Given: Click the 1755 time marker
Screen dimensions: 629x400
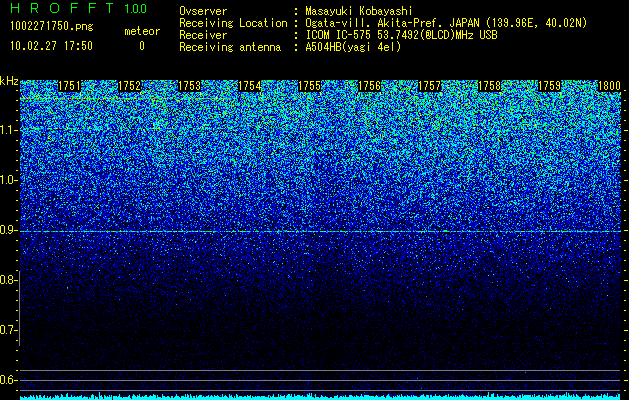Looking at the screenshot, I should point(310,86).
